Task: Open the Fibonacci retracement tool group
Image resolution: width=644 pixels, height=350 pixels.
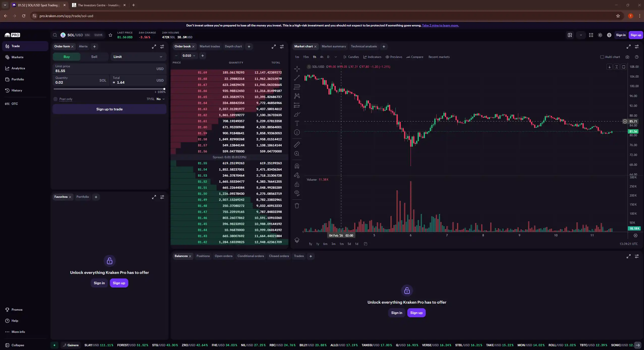Action: pos(297,87)
